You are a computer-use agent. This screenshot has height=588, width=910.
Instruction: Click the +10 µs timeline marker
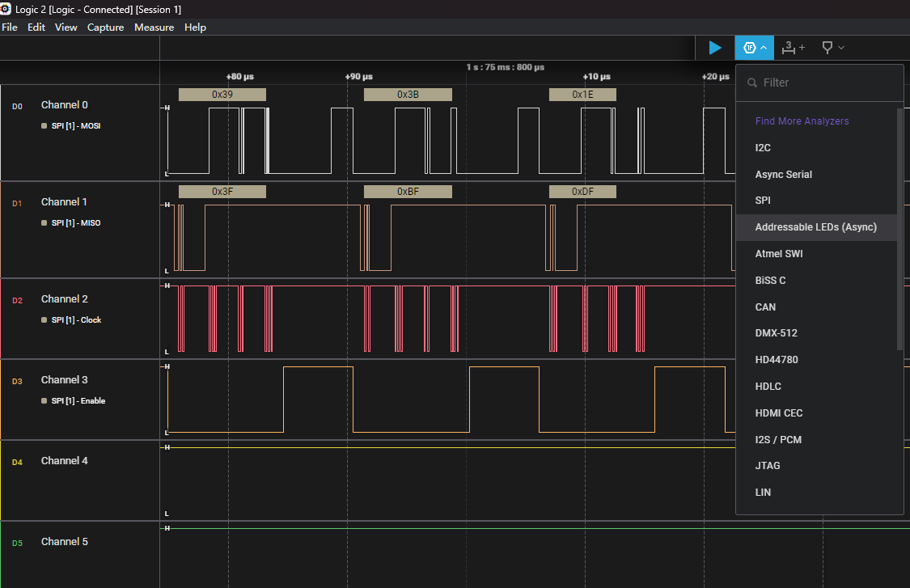(x=597, y=77)
